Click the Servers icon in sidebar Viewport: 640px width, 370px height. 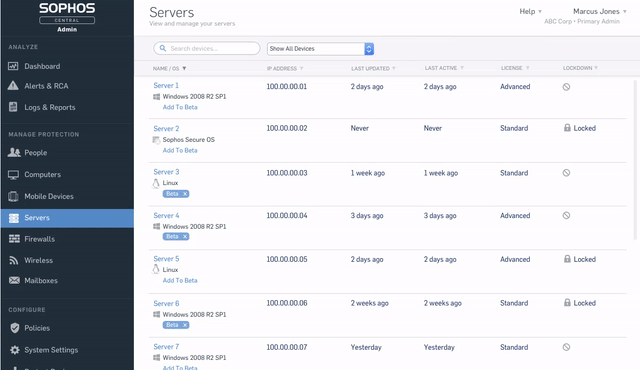coord(14,218)
